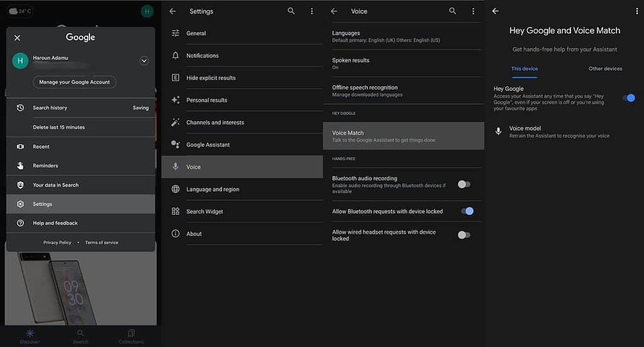Click the Settings gear icon
The height and width of the screenshot is (347, 644).
(20, 204)
